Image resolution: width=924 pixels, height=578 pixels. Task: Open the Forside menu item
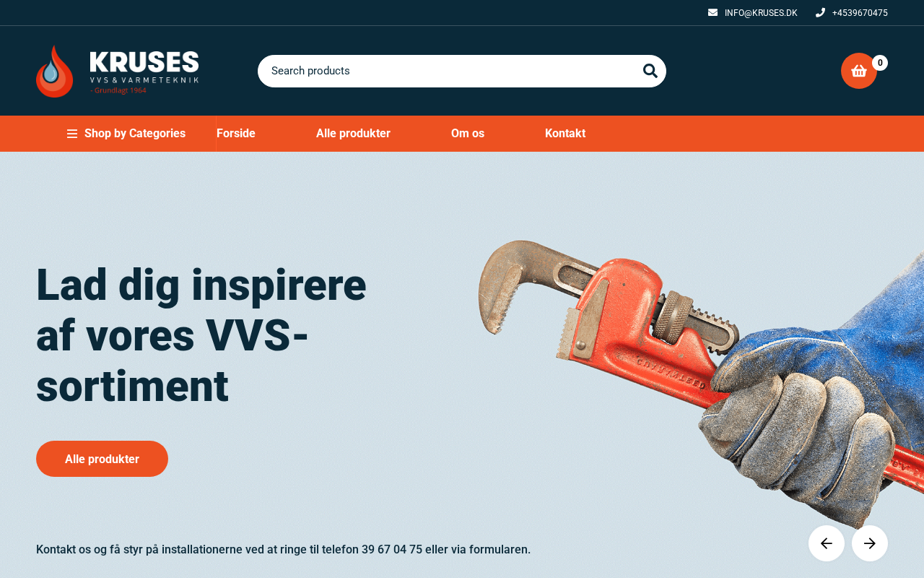pyautogui.click(x=236, y=134)
